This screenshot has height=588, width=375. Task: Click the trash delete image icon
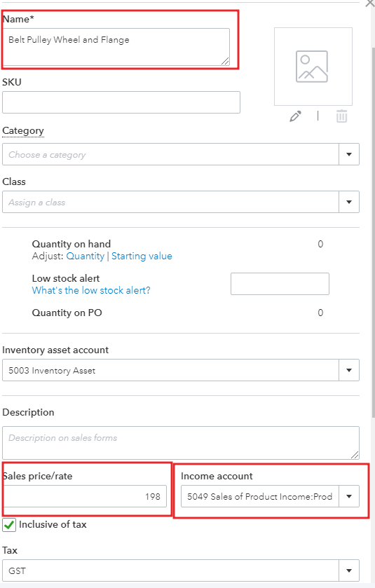tap(341, 116)
